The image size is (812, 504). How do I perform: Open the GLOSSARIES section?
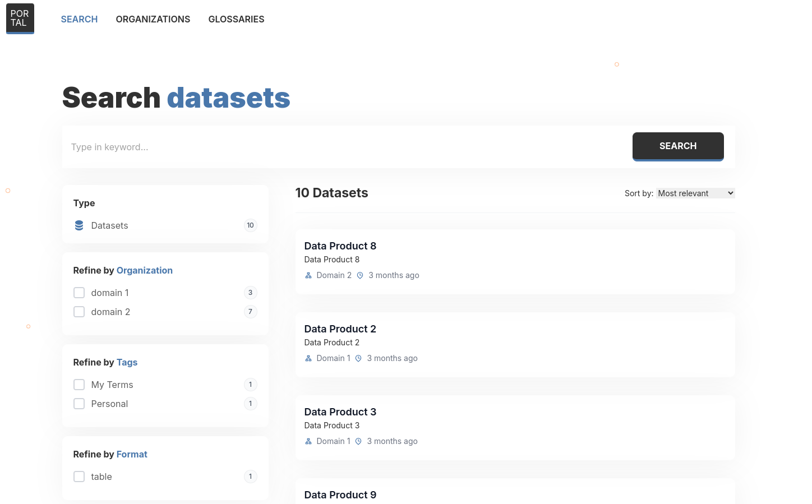pos(236,19)
